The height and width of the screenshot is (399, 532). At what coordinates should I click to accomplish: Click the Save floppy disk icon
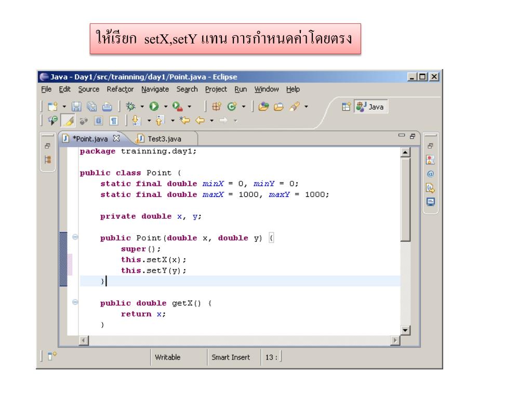[76, 107]
